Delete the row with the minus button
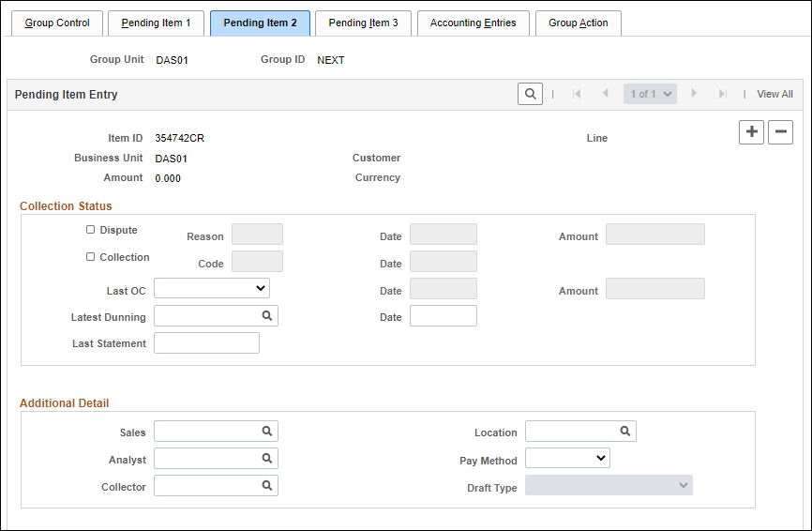This screenshot has height=531, width=812. [x=780, y=131]
